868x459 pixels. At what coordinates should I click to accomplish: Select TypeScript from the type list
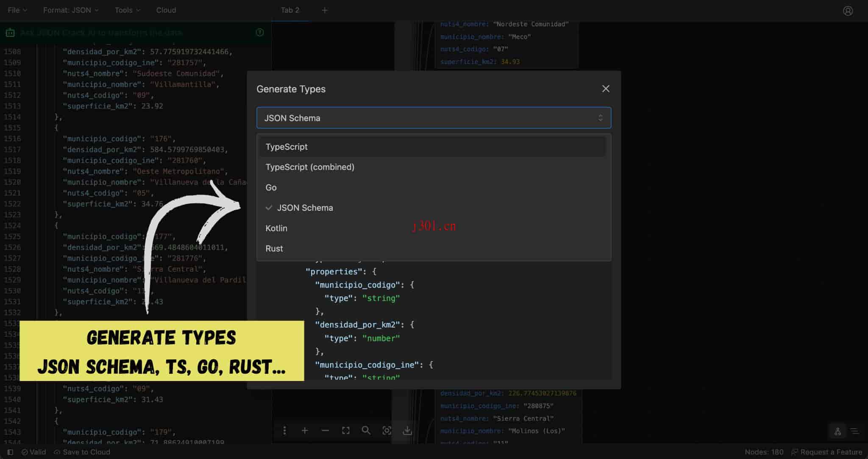click(x=287, y=147)
